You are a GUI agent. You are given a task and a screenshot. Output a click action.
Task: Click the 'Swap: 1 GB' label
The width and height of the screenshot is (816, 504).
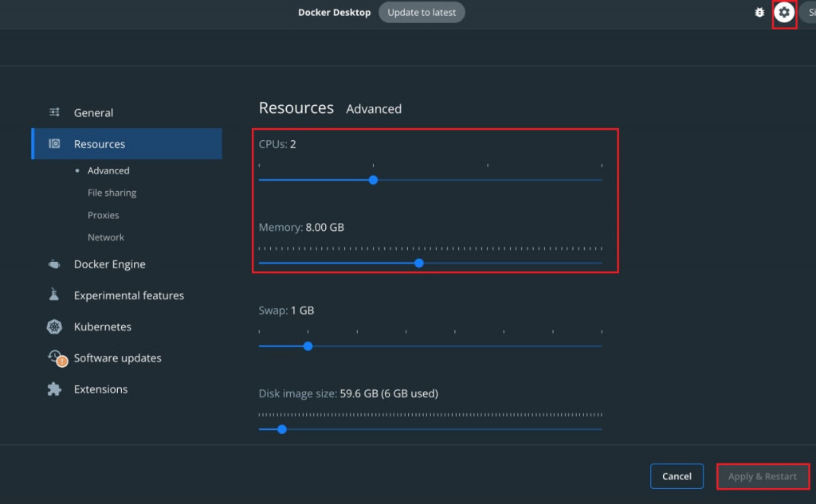point(286,311)
